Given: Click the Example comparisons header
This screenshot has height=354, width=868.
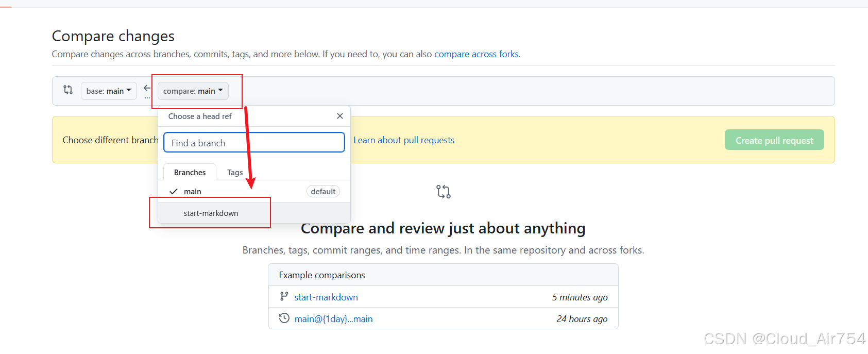Looking at the screenshot, I should [321, 275].
